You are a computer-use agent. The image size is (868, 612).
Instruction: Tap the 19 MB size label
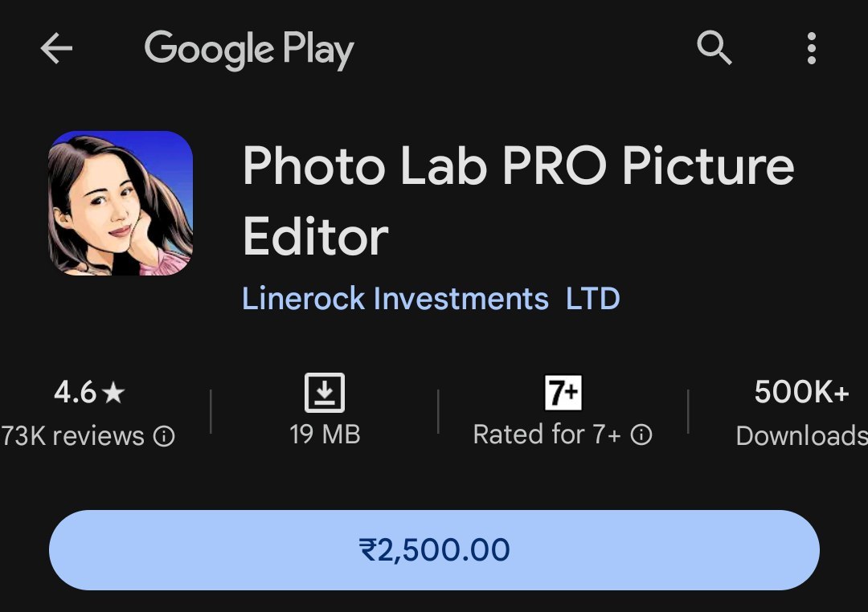coord(325,435)
